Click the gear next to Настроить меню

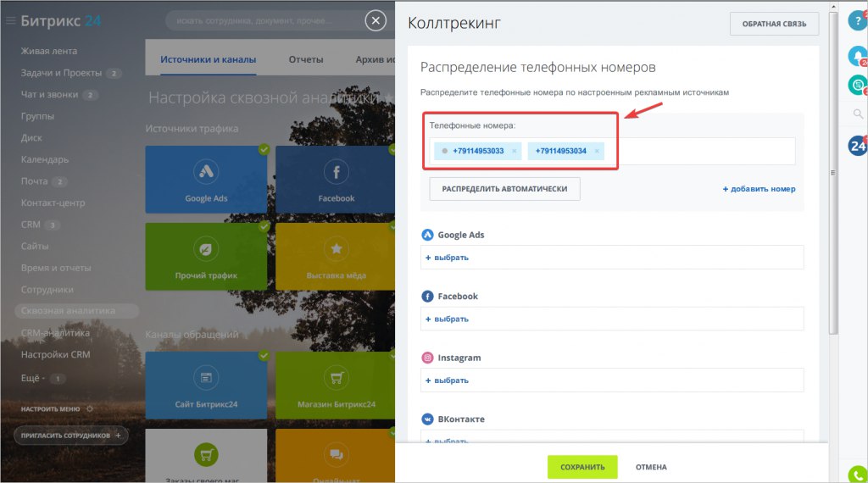(x=90, y=409)
